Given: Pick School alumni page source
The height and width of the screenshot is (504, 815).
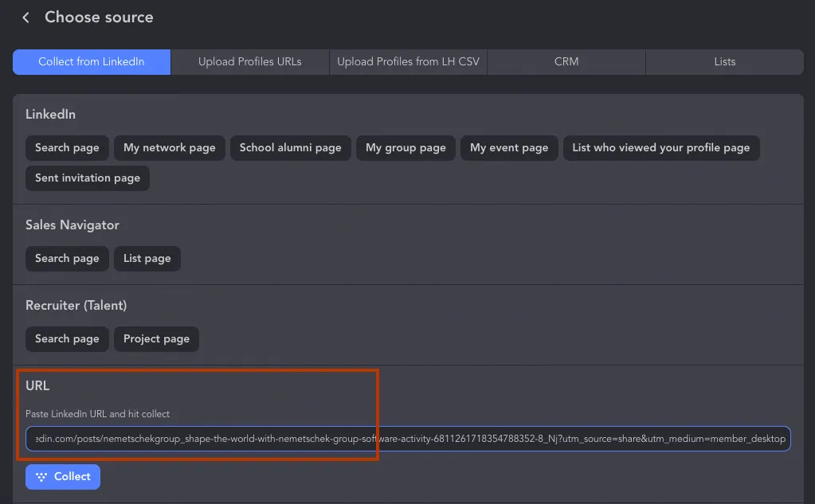Looking at the screenshot, I should (x=291, y=148).
